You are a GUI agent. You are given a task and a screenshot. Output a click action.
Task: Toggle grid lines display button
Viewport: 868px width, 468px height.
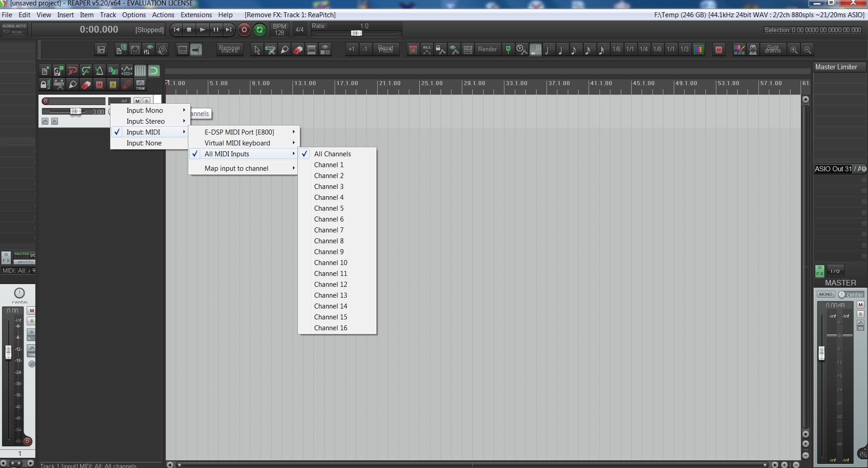[140, 71]
